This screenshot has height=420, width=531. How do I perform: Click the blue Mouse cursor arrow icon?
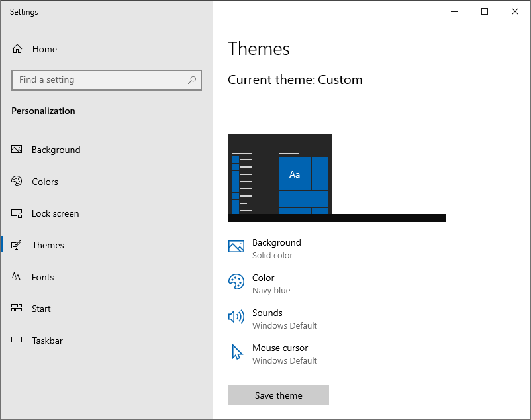pos(237,352)
